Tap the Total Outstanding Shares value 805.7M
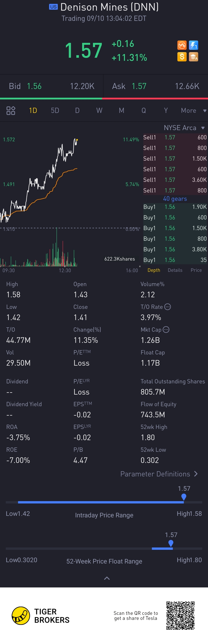The height and width of the screenshot is (644, 208). pos(153,392)
